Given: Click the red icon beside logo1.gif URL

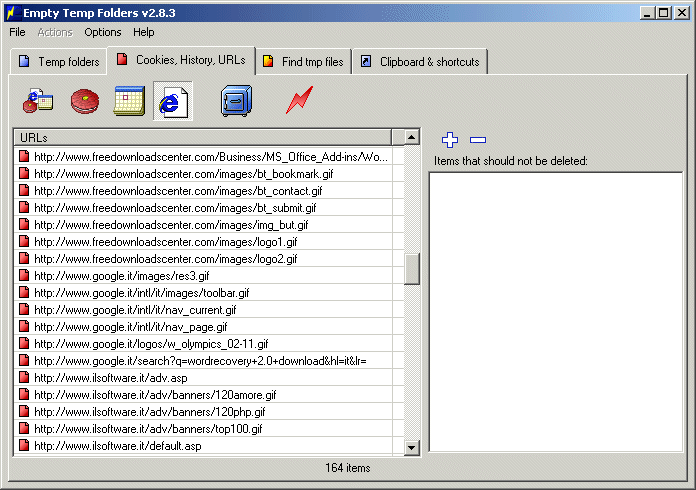Looking at the screenshot, I should [24, 241].
